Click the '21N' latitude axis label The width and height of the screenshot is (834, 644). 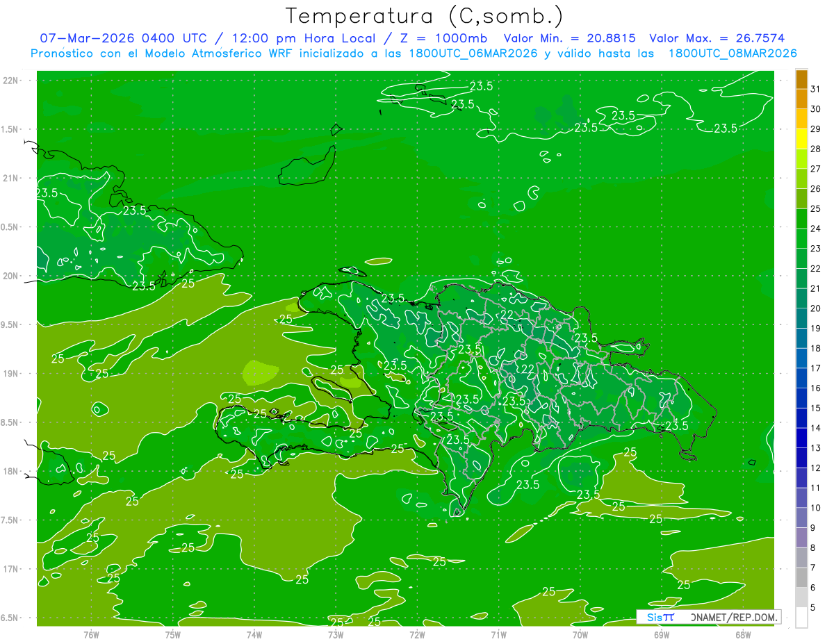pyautogui.click(x=10, y=179)
